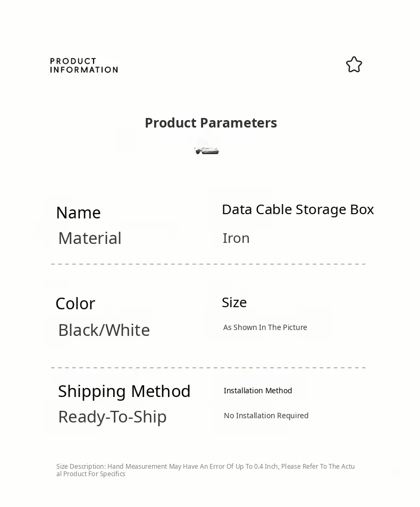Click the PRODUCT INFORMATION header text

84,65
